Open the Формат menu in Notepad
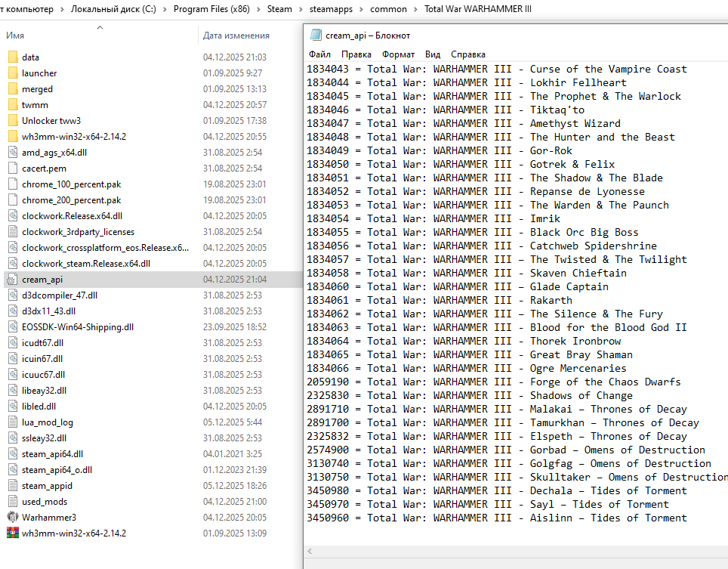The image size is (728, 569). pos(398,54)
